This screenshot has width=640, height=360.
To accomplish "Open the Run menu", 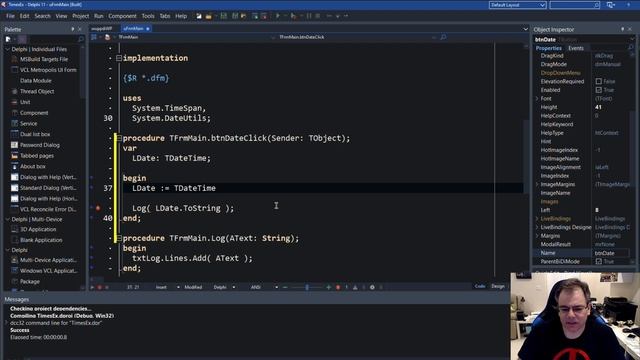I will coord(99,16).
